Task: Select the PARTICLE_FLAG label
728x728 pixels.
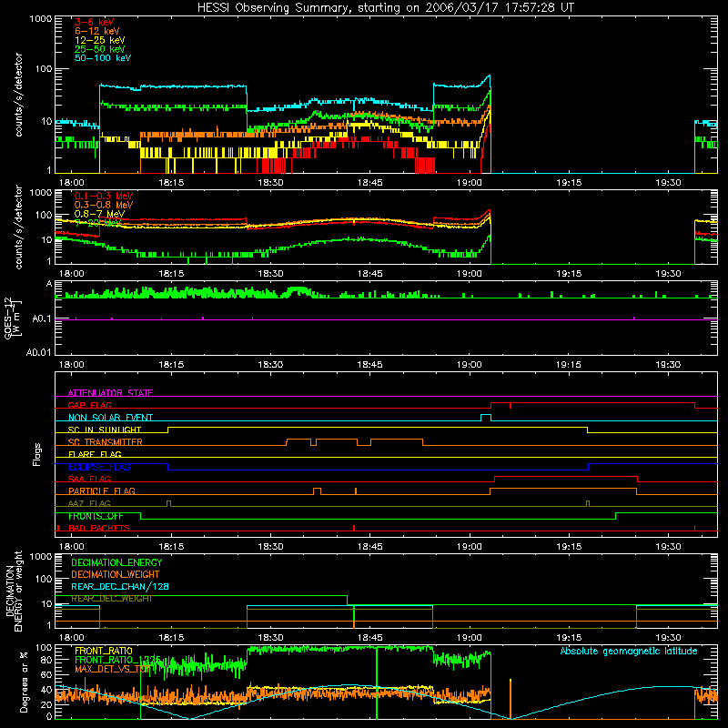Action: [102, 491]
